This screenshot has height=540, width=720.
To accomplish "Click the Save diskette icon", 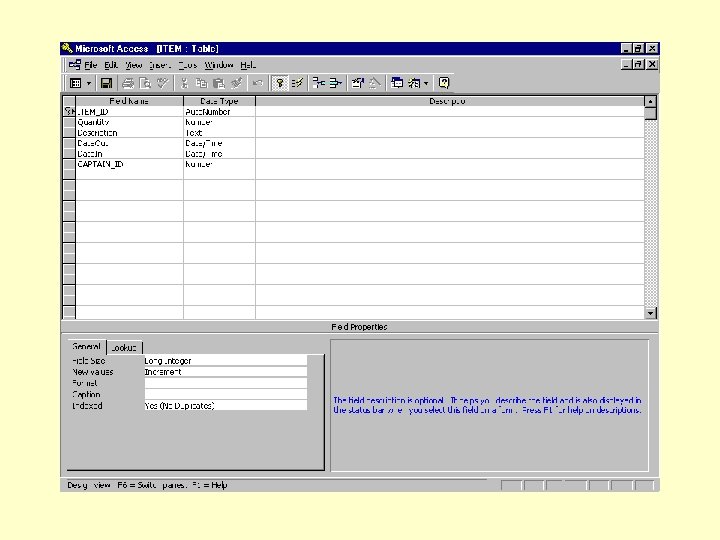I will pos(107,83).
